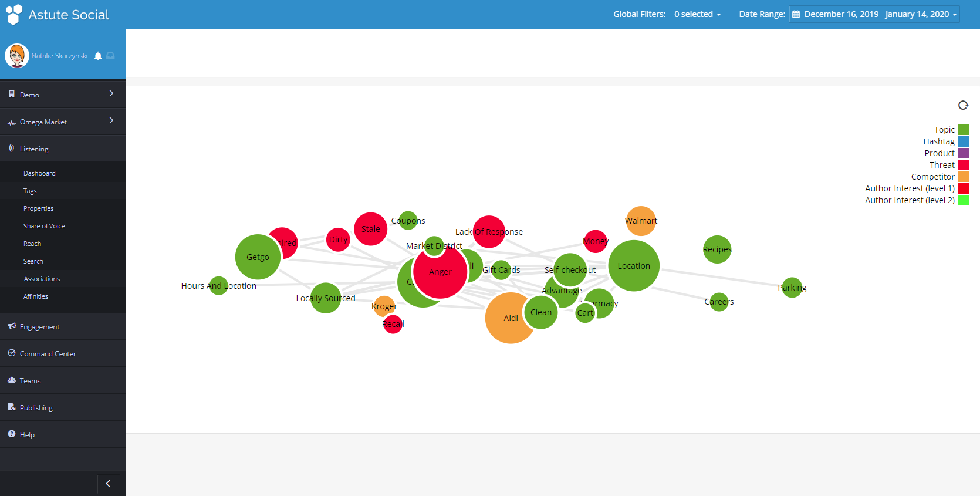The image size is (980, 496).
Task: Click the Engagement megaphone icon
Action: pos(12,326)
